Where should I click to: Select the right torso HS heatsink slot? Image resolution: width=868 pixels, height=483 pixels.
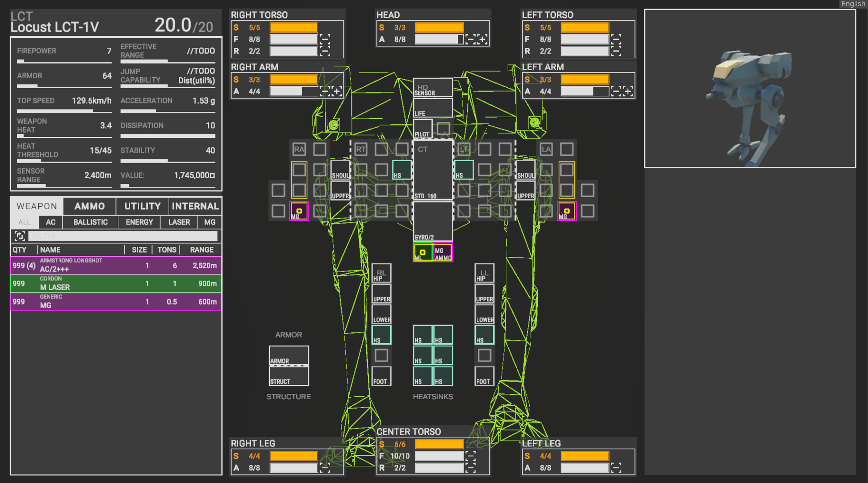point(402,170)
